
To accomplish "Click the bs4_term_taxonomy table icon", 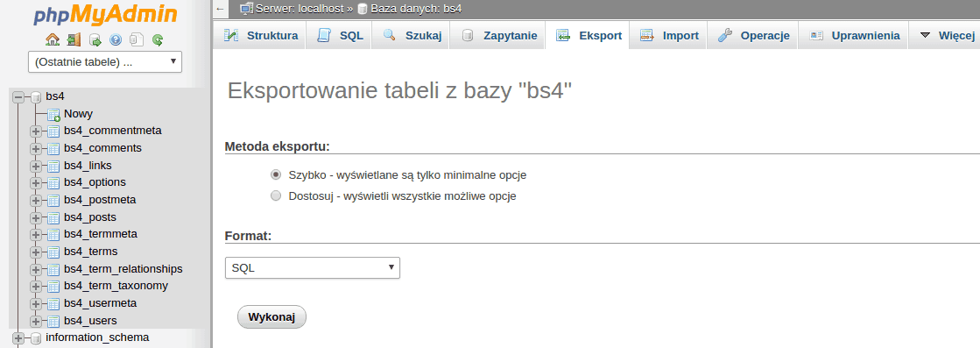I will 53,286.
